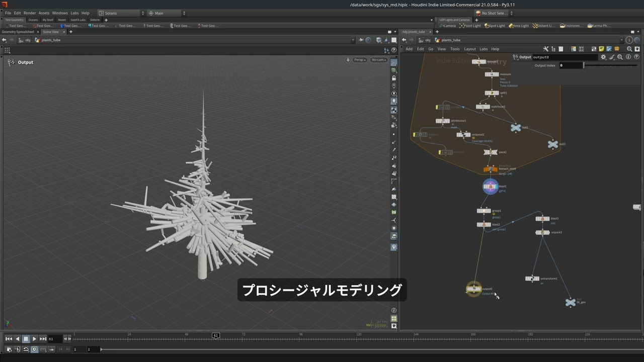Add a new shelf tab with plus
This screenshot has height=362, width=644.
click(x=106, y=20)
